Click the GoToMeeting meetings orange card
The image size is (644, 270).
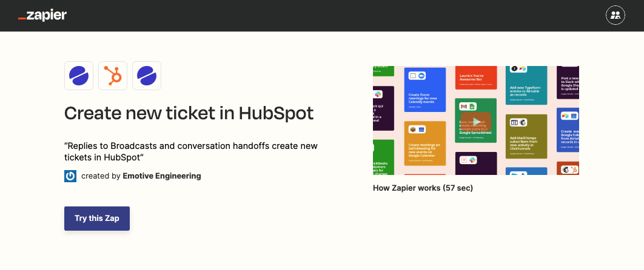(425, 143)
